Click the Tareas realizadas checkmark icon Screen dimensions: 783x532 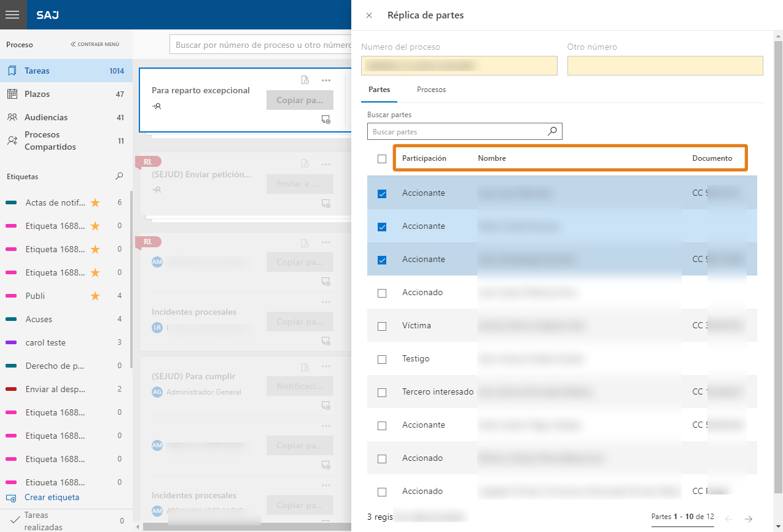tap(15, 520)
